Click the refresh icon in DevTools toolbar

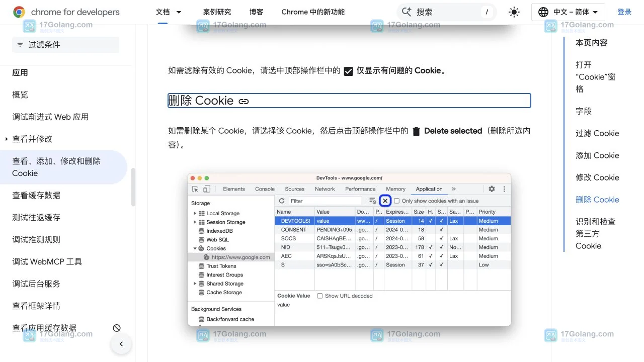(282, 201)
